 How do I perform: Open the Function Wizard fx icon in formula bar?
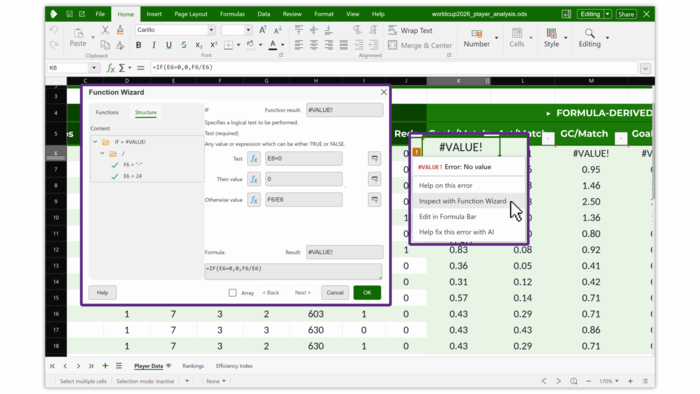110,68
